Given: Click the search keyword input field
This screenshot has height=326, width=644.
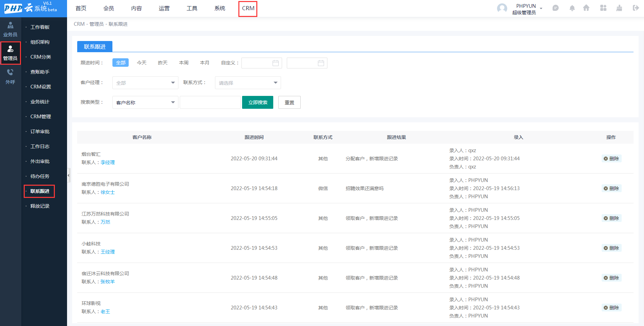Looking at the screenshot, I should click(210, 102).
